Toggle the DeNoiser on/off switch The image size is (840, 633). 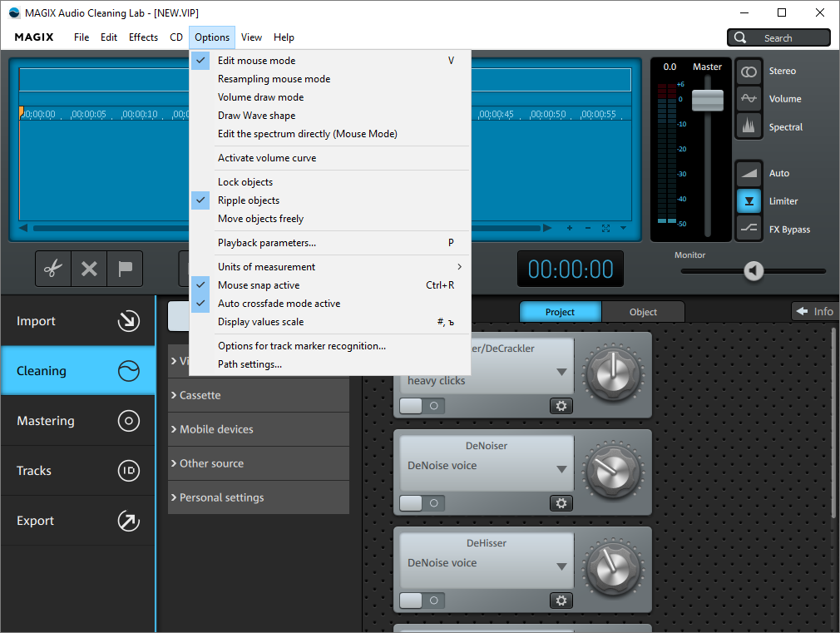point(422,503)
